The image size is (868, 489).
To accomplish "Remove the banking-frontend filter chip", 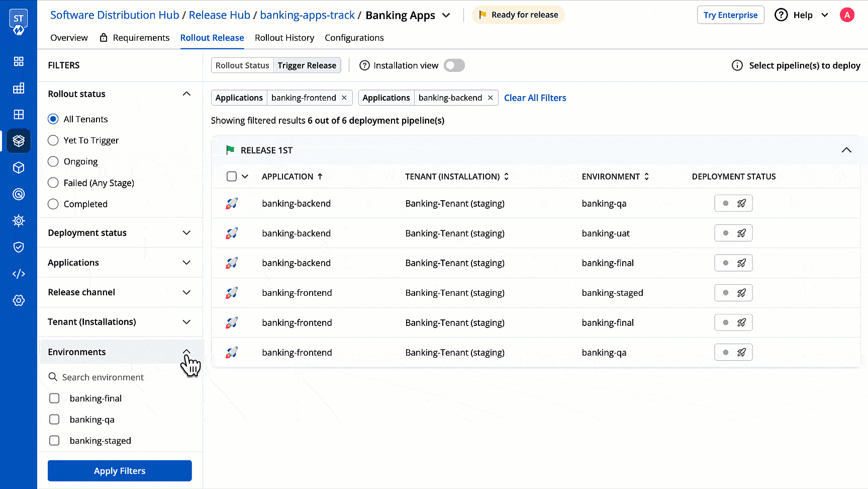I will coord(344,98).
